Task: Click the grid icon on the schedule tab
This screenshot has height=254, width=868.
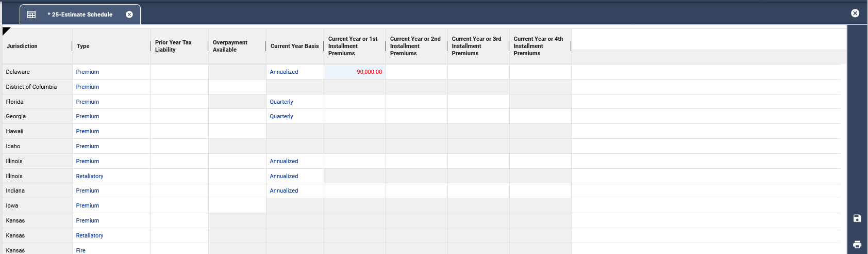Action: click(31, 14)
